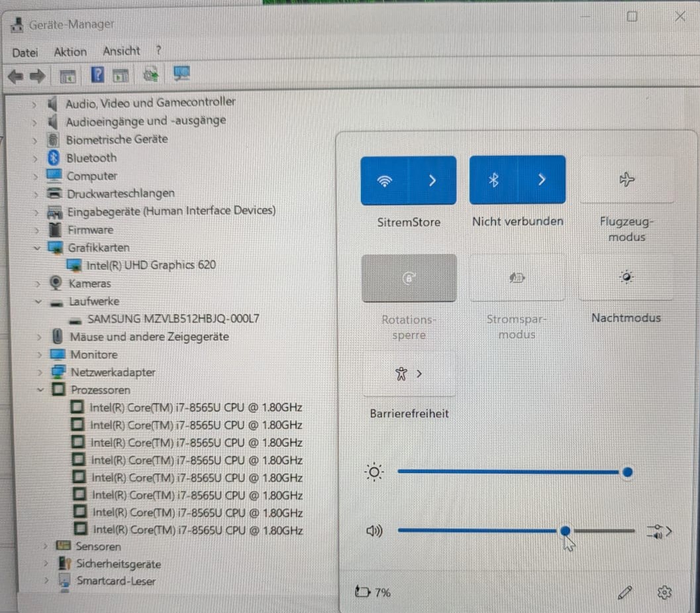Click the battery 7% indicator

373,592
